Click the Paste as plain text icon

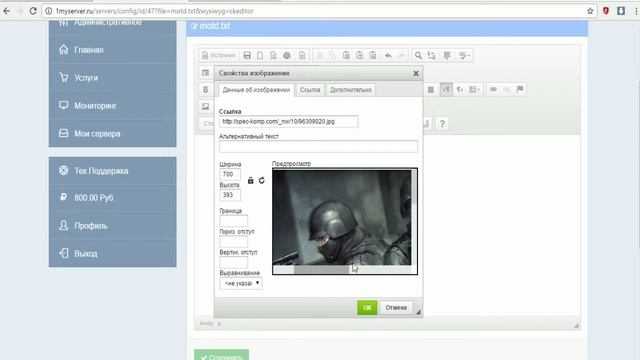[359, 56]
